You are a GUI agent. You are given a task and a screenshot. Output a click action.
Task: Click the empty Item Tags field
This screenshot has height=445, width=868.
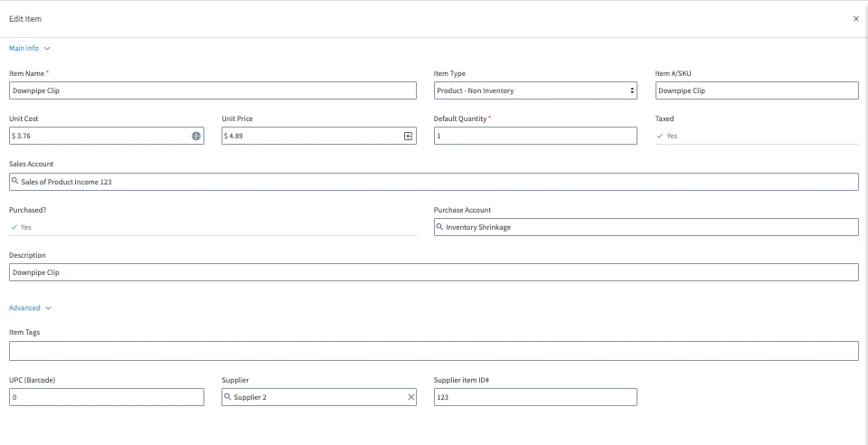point(434,351)
